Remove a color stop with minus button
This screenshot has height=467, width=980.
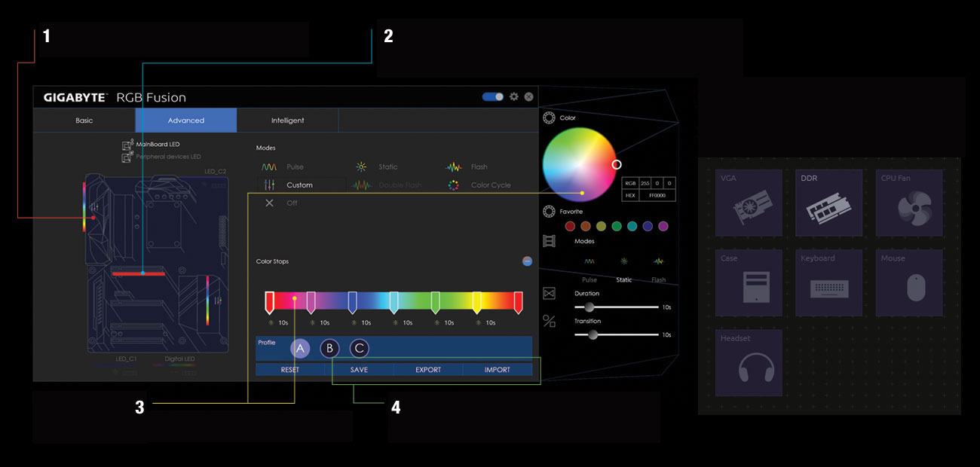click(527, 261)
